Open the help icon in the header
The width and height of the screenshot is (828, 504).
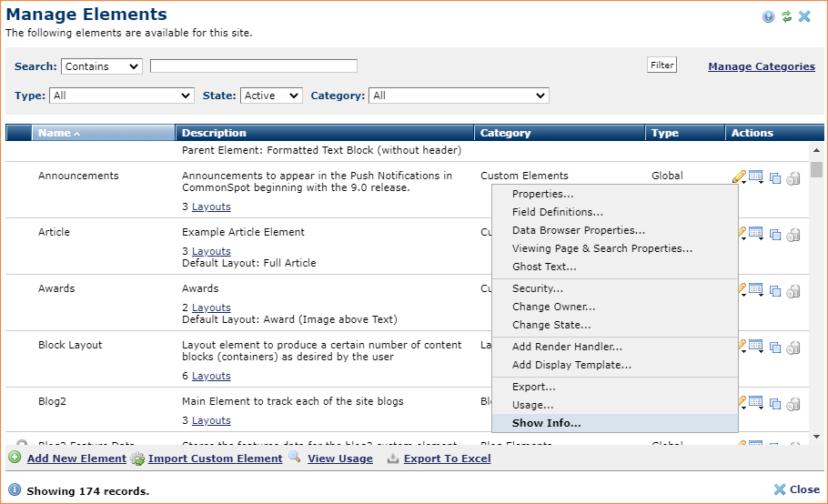pos(768,16)
